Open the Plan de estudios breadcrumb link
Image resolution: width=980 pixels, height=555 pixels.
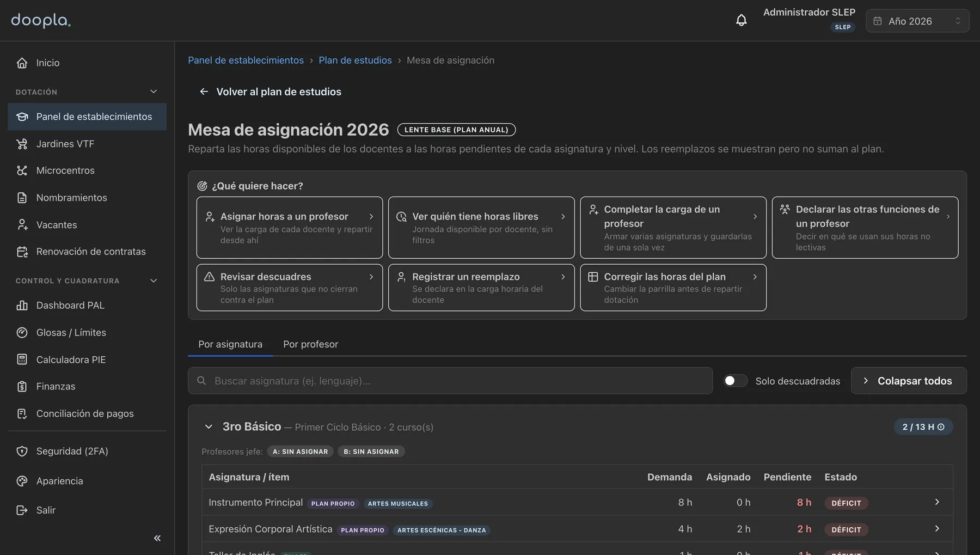click(355, 60)
